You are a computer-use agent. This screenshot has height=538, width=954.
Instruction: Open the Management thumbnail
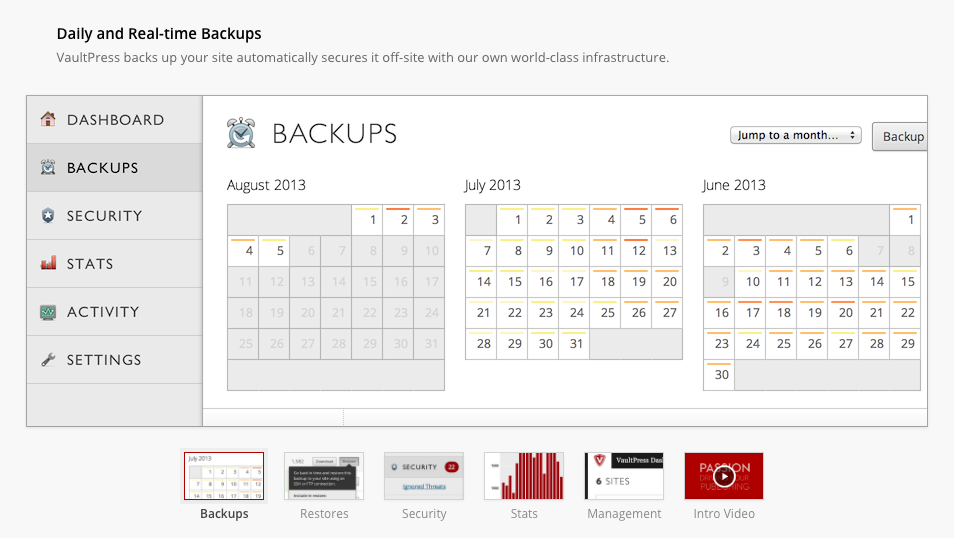coord(624,476)
